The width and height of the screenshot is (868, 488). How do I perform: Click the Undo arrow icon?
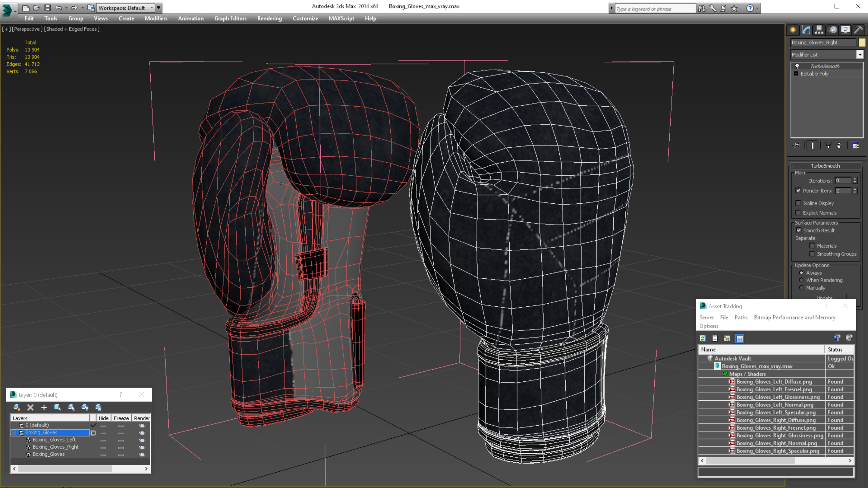click(58, 8)
